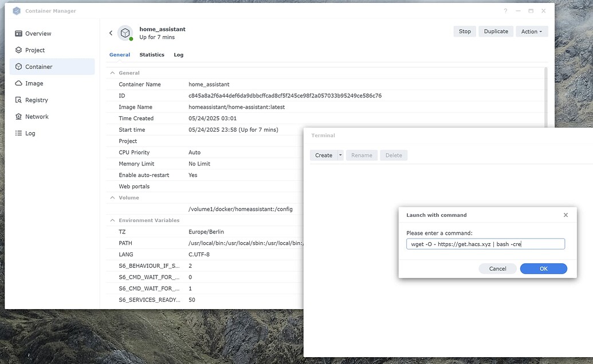Open the help question mark icon
The width and height of the screenshot is (593, 364).
[x=505, y=11]
